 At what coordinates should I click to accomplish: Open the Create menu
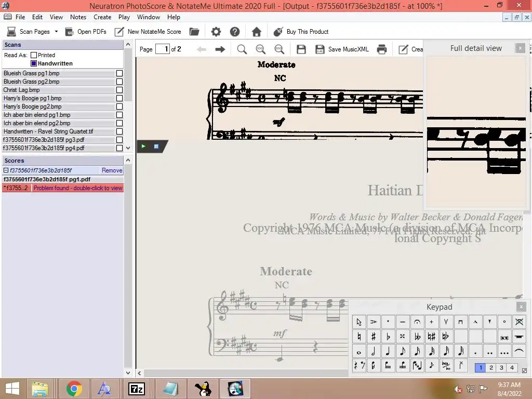[102, 17]
